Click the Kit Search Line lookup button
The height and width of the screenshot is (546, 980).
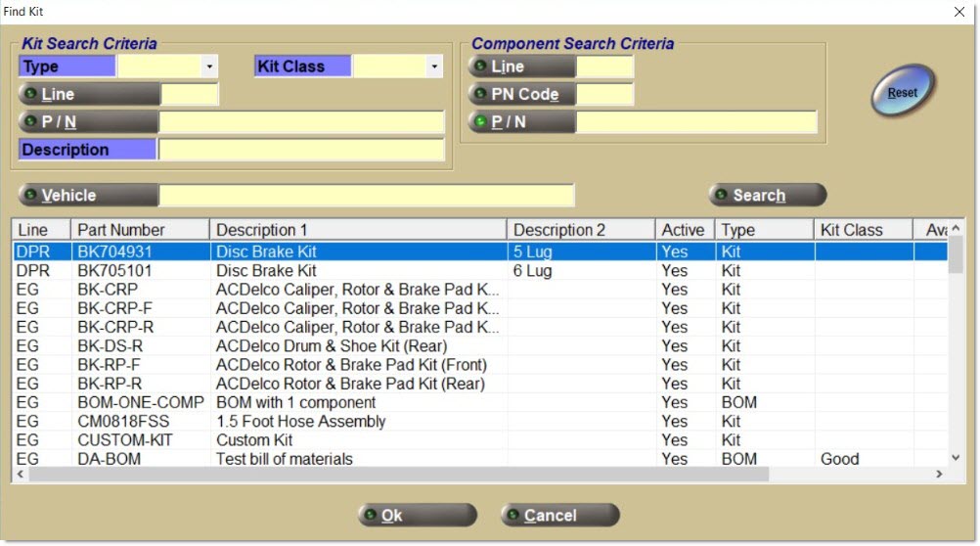(x=89, y=95)
